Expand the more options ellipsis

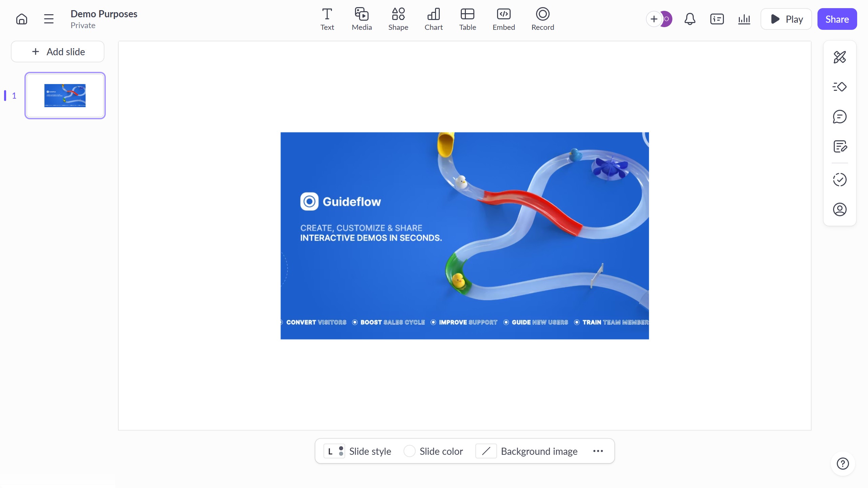[598, 451]
